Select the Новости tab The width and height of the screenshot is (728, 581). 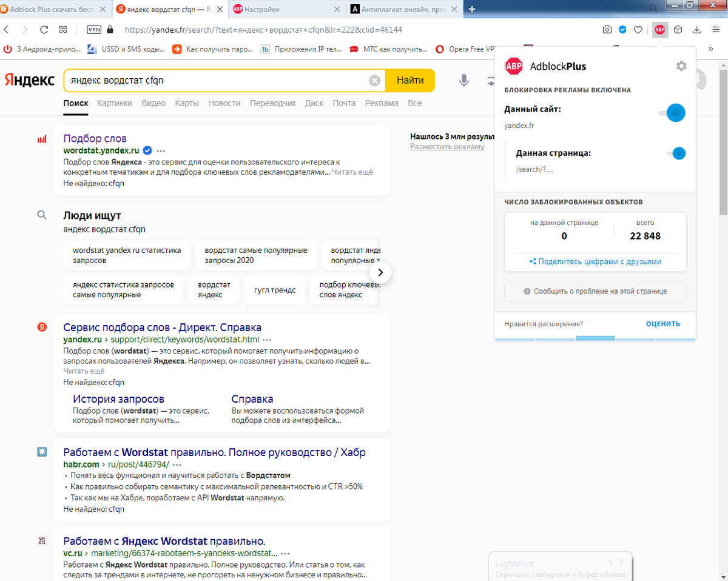224,103
